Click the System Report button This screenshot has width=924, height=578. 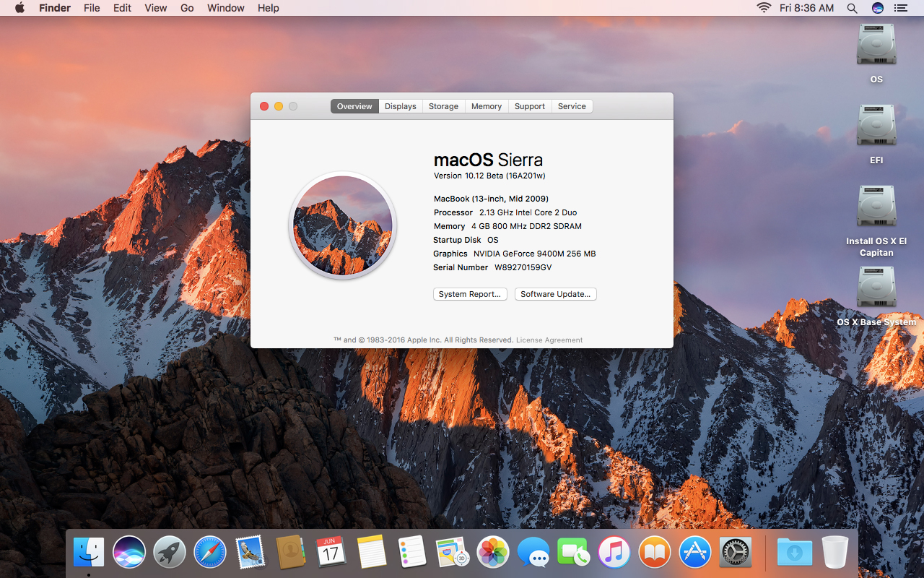coord(469,293)
